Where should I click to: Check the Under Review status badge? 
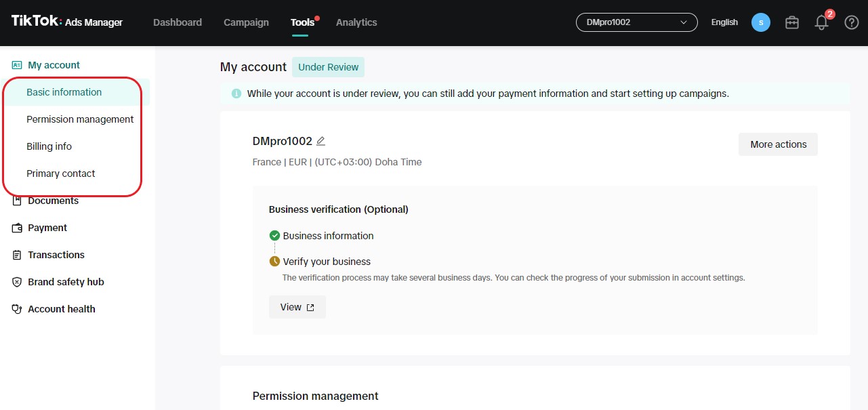point(328,66)
